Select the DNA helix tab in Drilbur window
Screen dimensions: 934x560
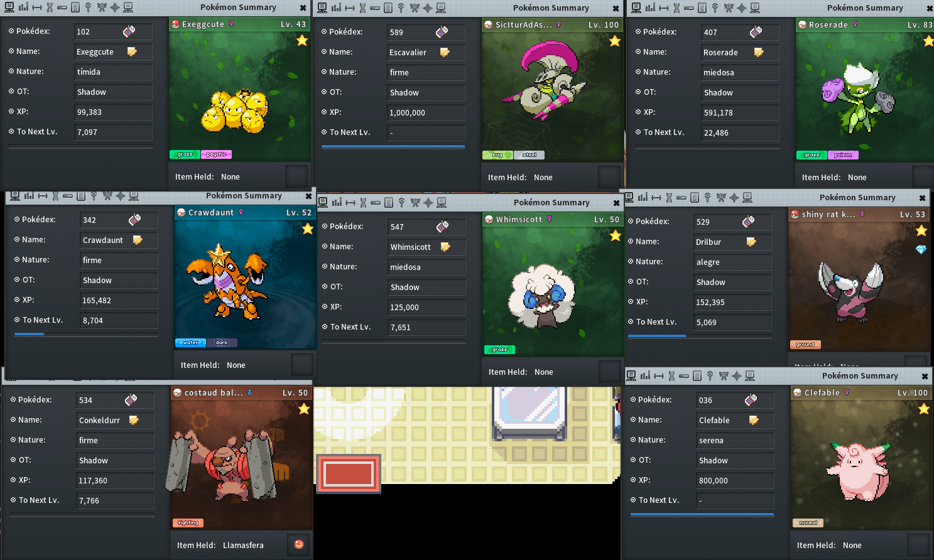(669, 198)
